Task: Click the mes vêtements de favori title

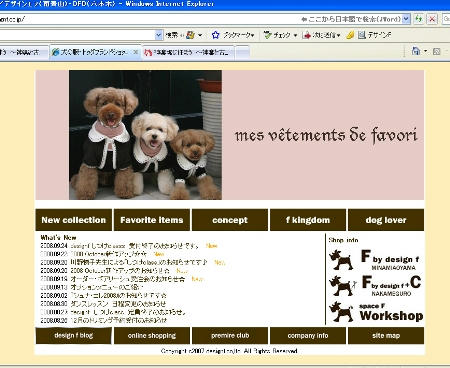Action: point(326,135)
